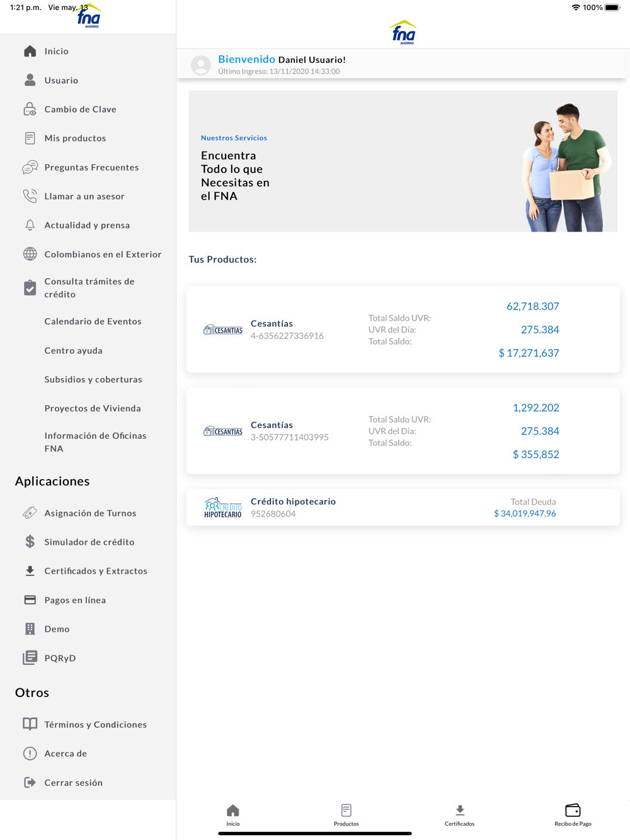Tap the couple holding box banner photo
630x840 pixels.
click(x=566, y=167)
